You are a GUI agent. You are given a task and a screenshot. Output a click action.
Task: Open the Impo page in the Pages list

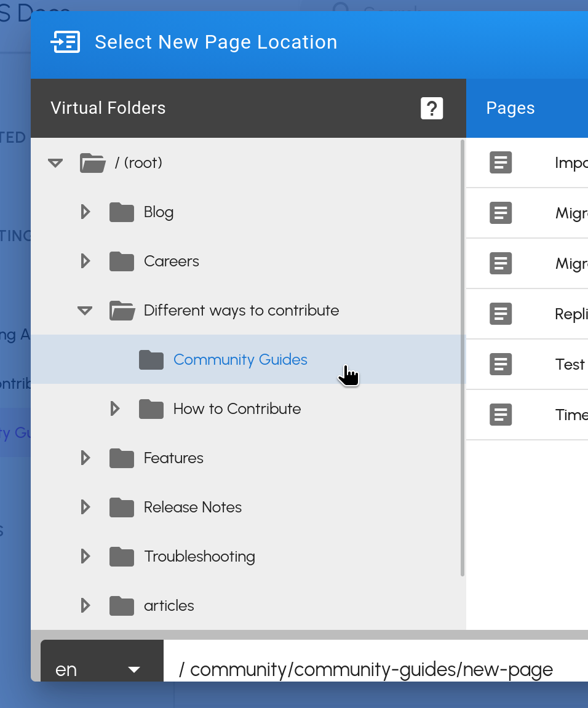pyautogui.click(x=527, y=162)
